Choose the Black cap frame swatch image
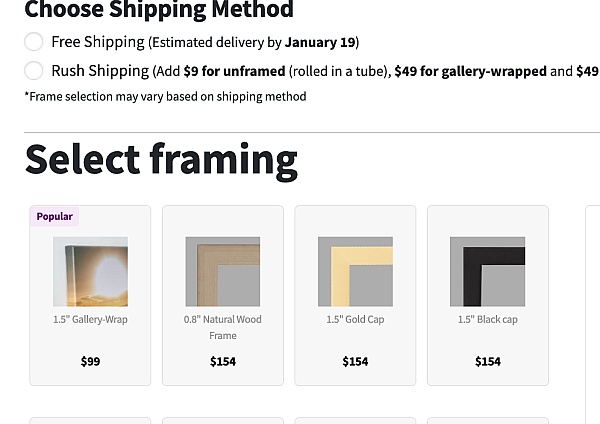600x424 pixels. [x=487, y=271]
